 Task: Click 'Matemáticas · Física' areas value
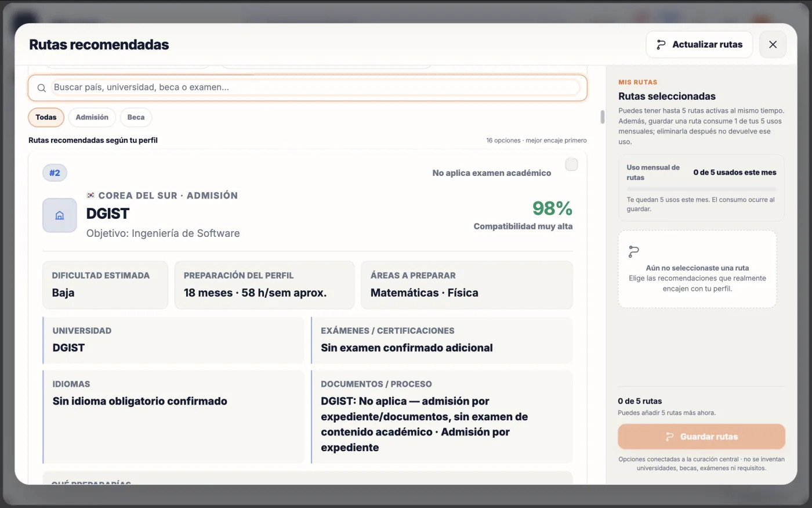pos(425,293)
